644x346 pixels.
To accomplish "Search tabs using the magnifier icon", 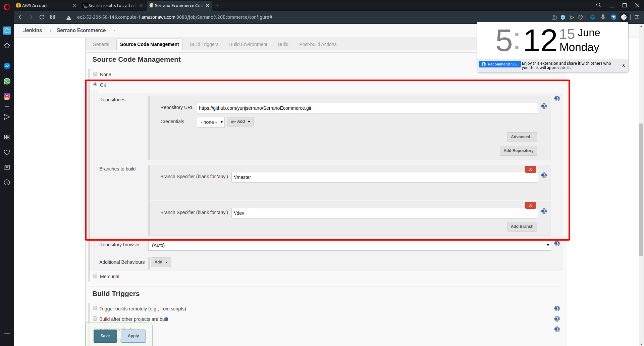I will pyautogui.click(x=598, y=5).
